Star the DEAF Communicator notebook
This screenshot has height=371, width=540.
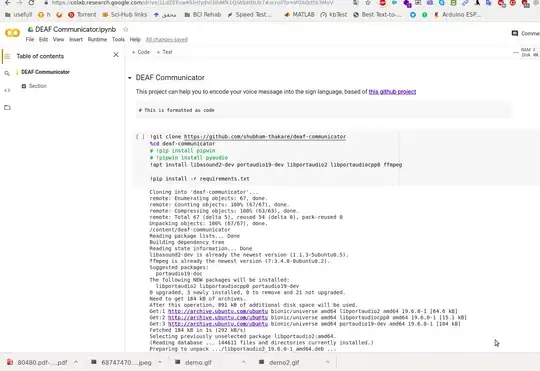click(125, 29)
